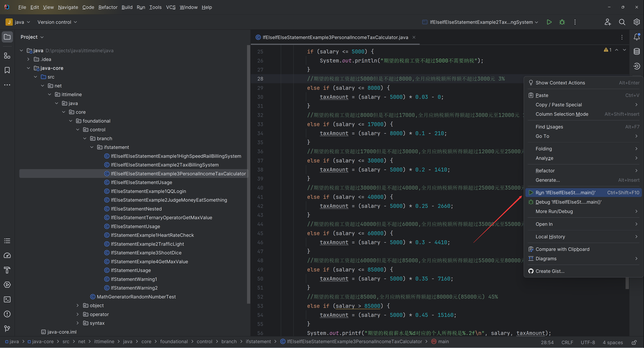Open the Git tool window icon
Screen dimensions: 644x348
point(7,329)
